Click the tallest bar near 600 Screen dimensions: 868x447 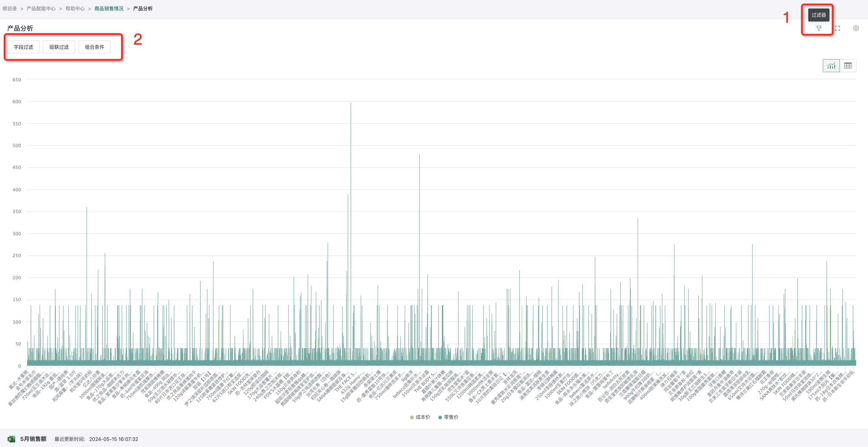pos(351,234)
